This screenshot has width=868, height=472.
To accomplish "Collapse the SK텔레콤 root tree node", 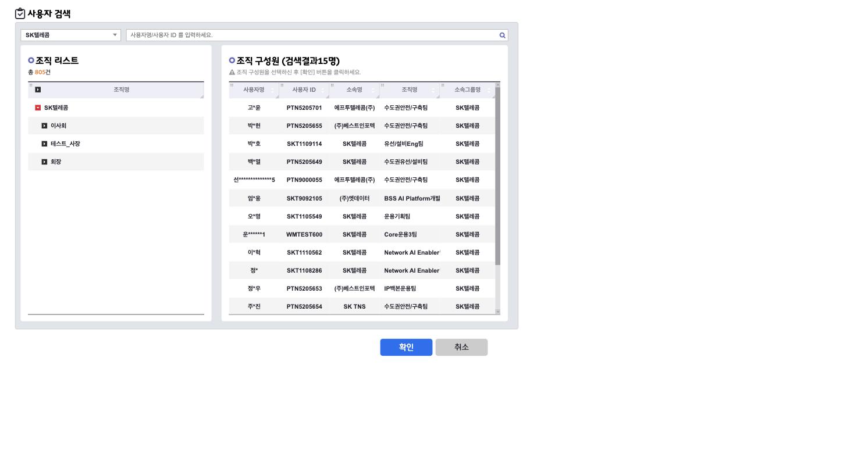I will click(x=38, y=108).
